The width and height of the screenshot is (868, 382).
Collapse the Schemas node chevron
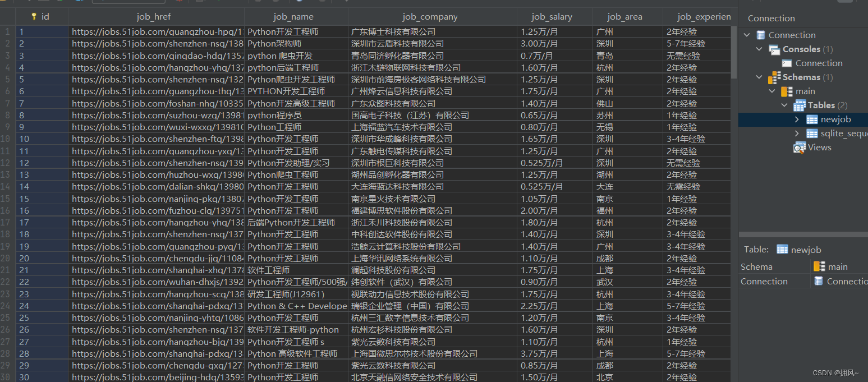[x=759, y=77]
